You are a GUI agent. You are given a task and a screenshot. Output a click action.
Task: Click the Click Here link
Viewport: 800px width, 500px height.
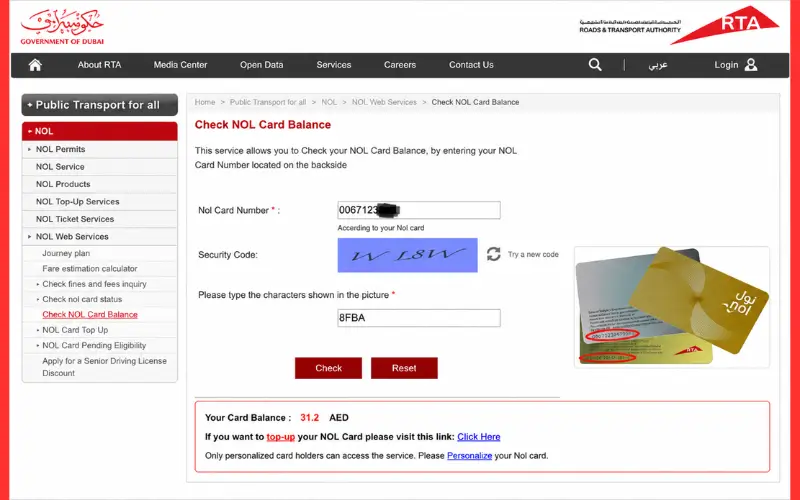pos(479,437)
